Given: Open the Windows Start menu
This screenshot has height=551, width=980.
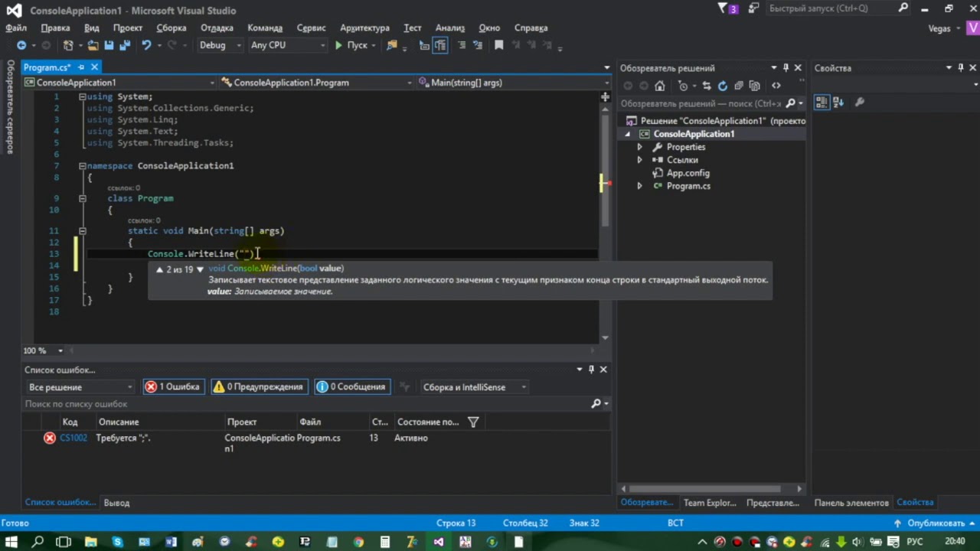Looking at the screenshot, I should (x=12, y=542).
